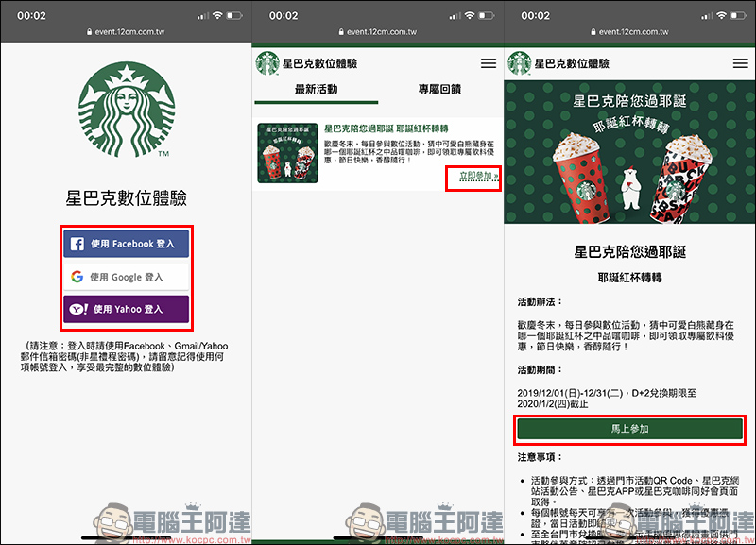Image resolution: width=756 pixels, height=545 pixels.
Task: Tap the 00:02 clock in left screen
Action: point(32,16)
